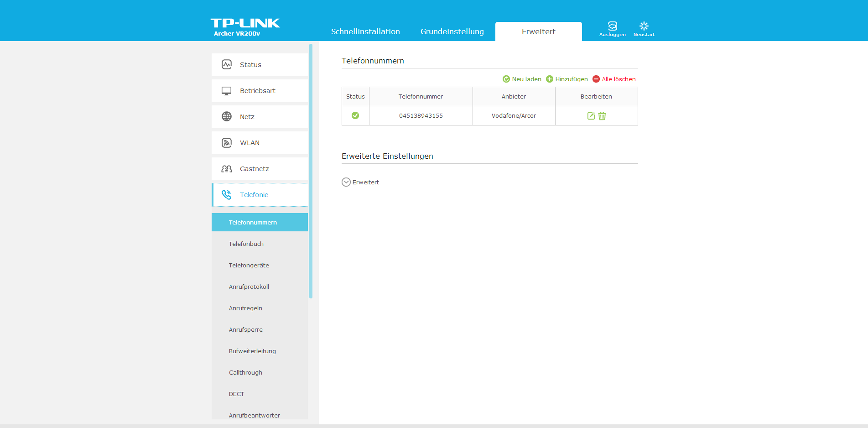Open the Telefonbuch submenu item

click(246, 244)
